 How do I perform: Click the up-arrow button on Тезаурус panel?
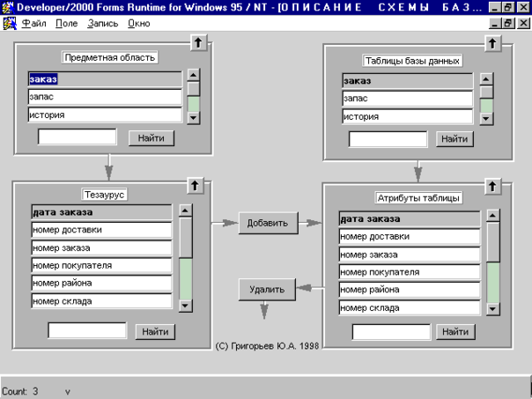point(195,185)
